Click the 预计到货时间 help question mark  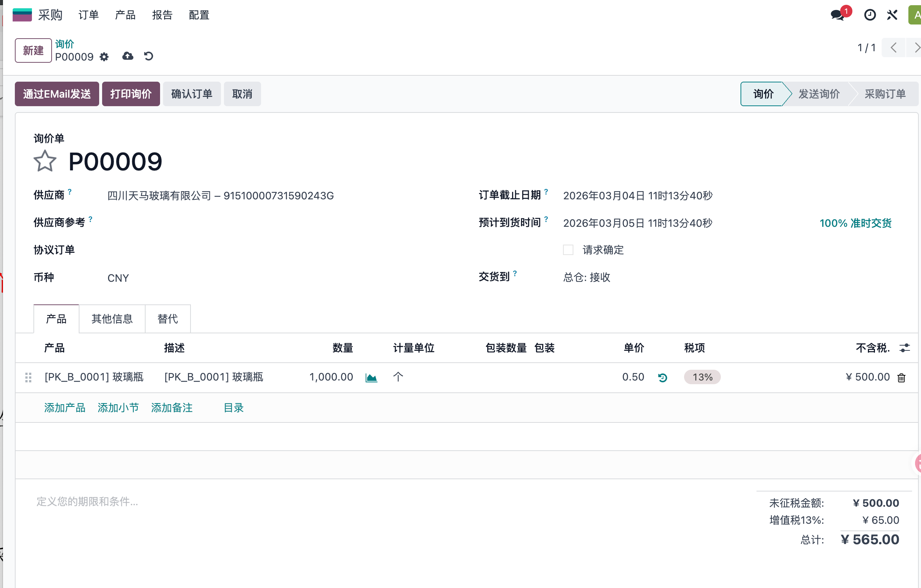click(x=546, y=219)
